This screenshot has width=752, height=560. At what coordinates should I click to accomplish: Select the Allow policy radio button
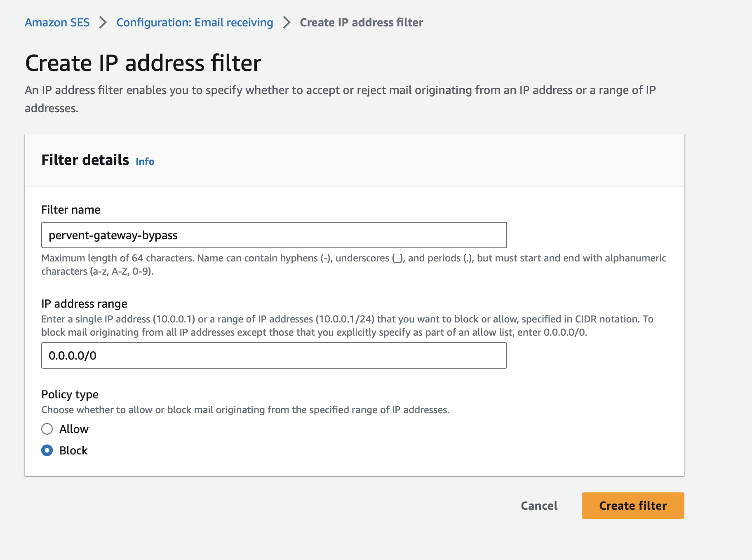(47, 429)
